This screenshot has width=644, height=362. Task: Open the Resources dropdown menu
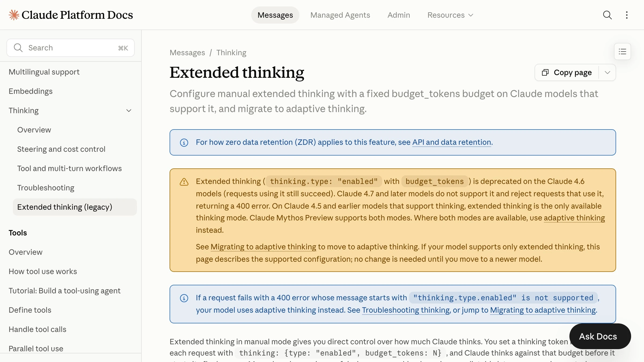(x=450, y=15)
